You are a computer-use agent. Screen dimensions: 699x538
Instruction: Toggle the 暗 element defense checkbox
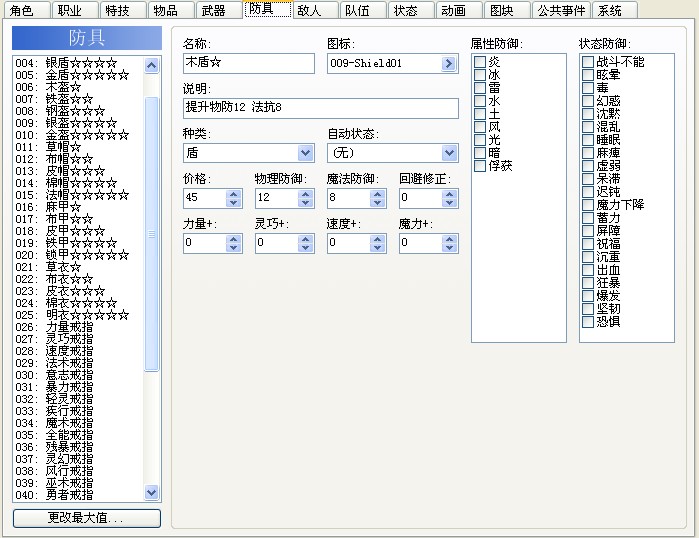[480, 153]
